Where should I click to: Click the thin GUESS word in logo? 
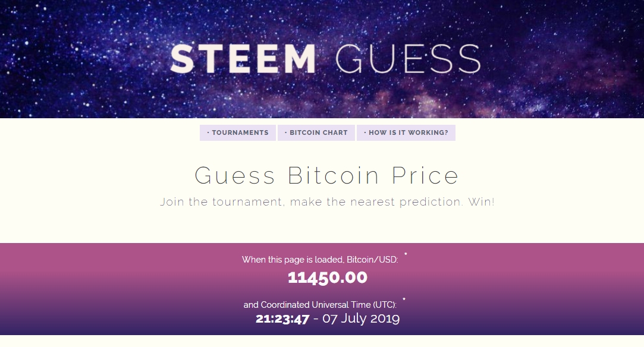tap(408, 59)
